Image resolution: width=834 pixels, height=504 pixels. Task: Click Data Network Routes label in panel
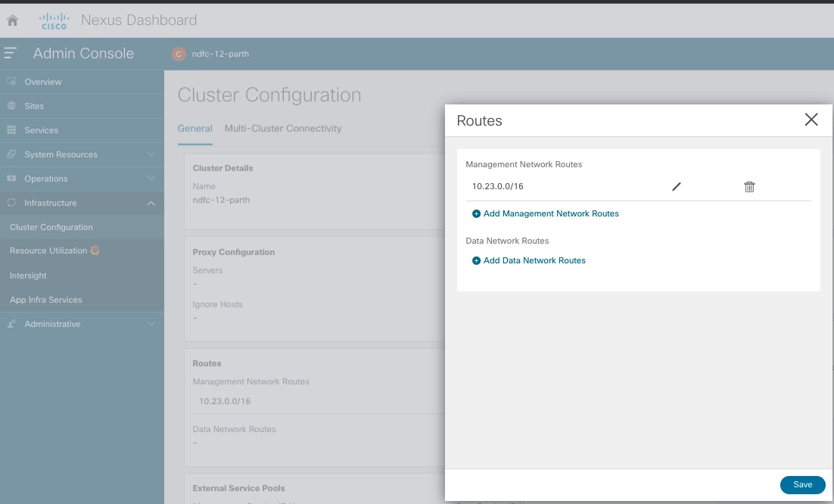(x=507, y=241)
